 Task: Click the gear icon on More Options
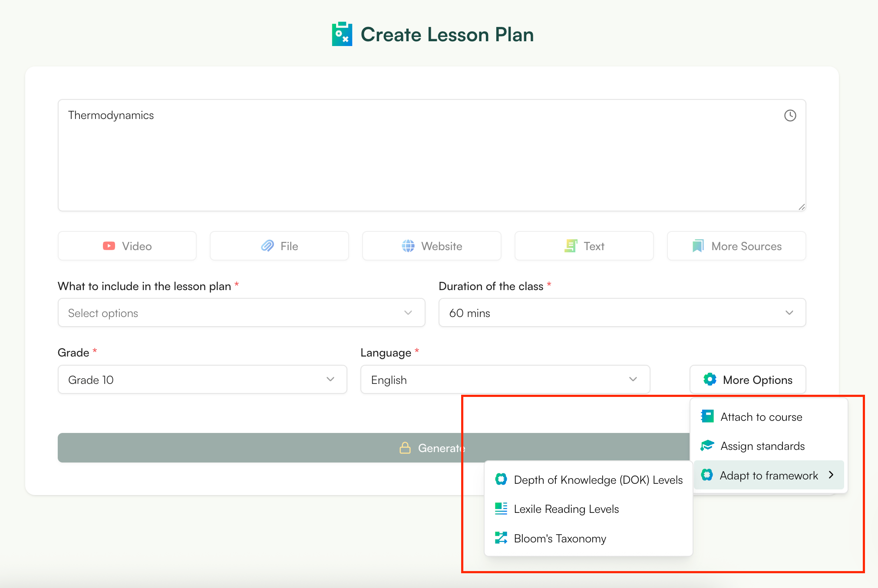pos(710,379)
